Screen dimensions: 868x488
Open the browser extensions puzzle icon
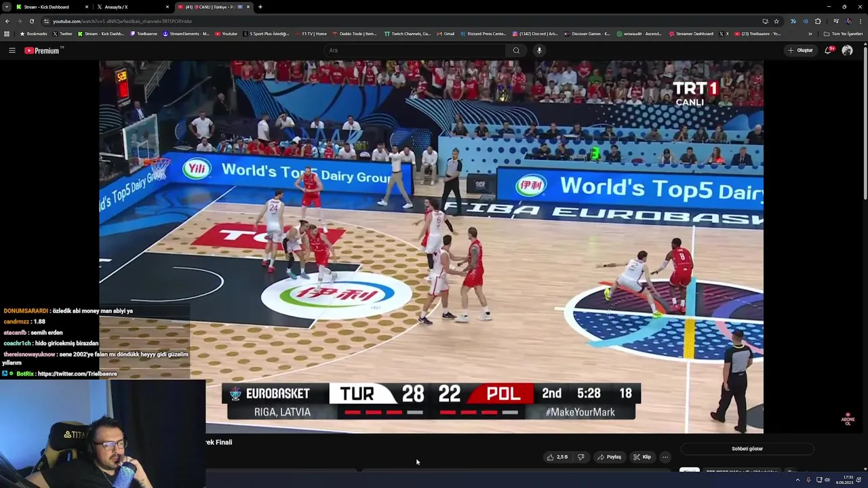click(x=818, y=21)
